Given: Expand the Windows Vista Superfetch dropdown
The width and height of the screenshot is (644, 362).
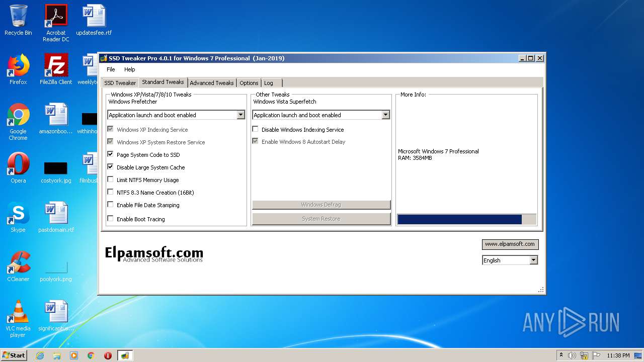Looking at the screenshot, I should tap(385, 115).
